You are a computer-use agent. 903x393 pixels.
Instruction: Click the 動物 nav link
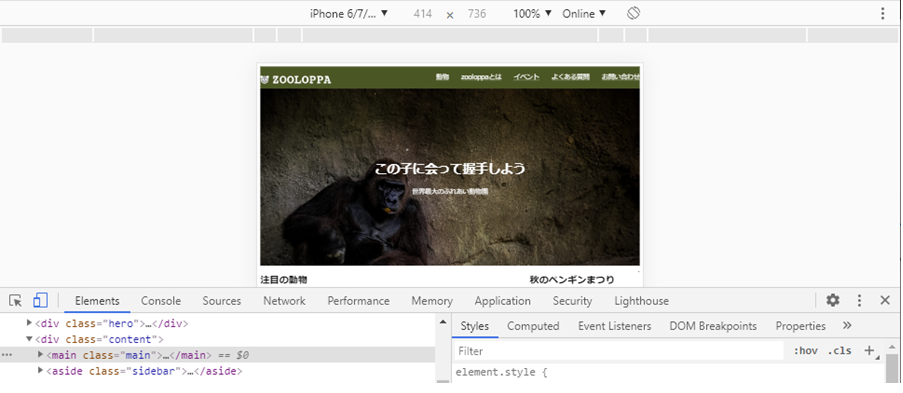pyautogui.click(x=442, y=77)
